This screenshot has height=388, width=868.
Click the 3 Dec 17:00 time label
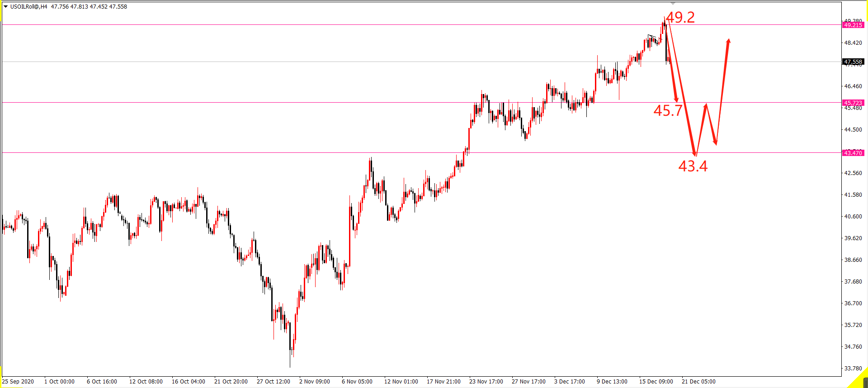click(x=570, y=382)
